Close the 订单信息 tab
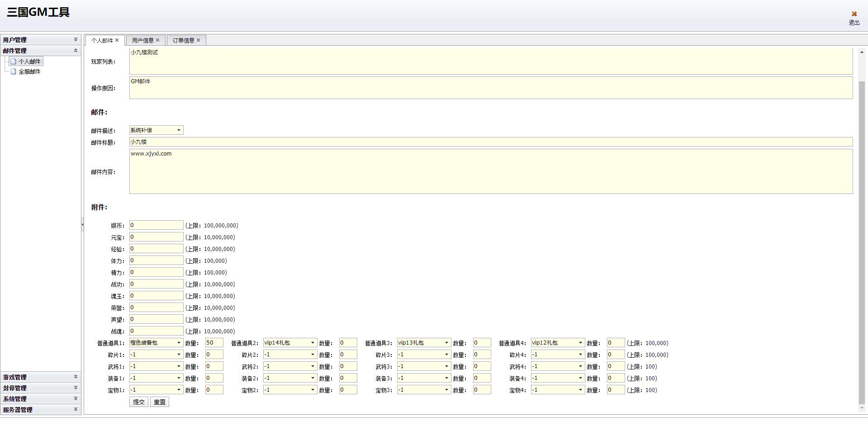The image size is (868, 421). pos(199,40)
